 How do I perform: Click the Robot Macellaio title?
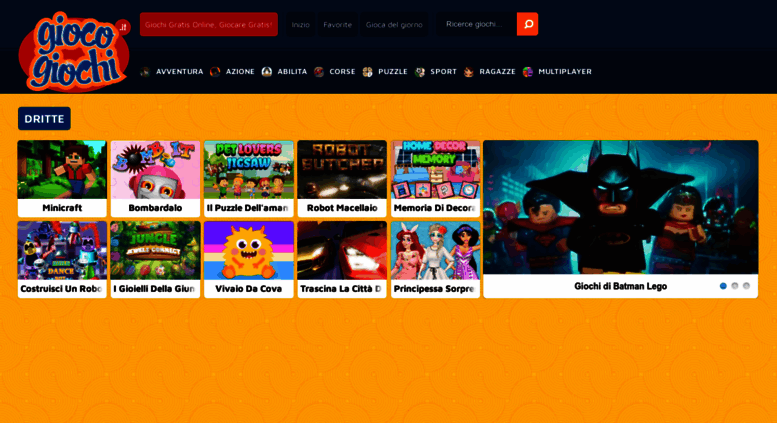(342, 208)
